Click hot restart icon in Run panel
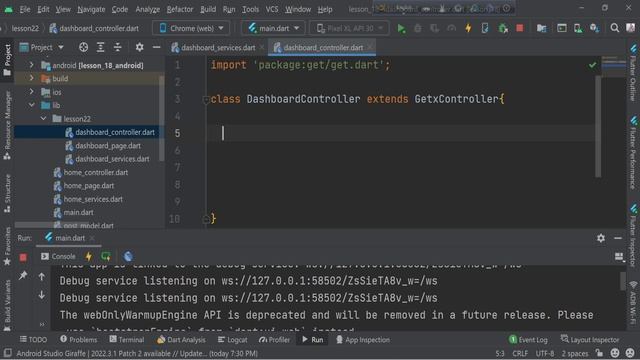640x360 pixels. [106, 256]
